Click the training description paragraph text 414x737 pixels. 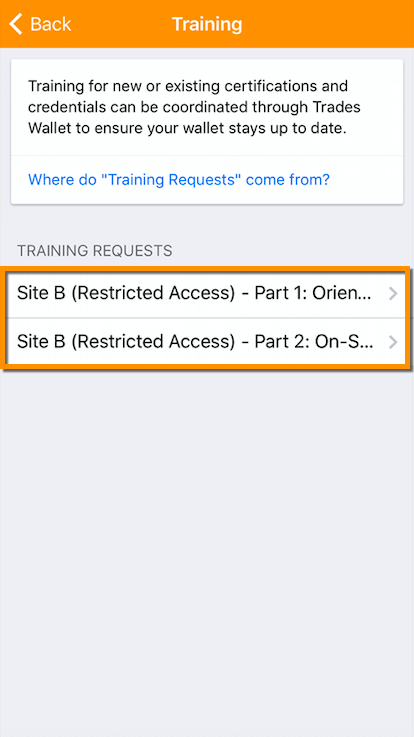pyautogui.click(x=194, y=107)
